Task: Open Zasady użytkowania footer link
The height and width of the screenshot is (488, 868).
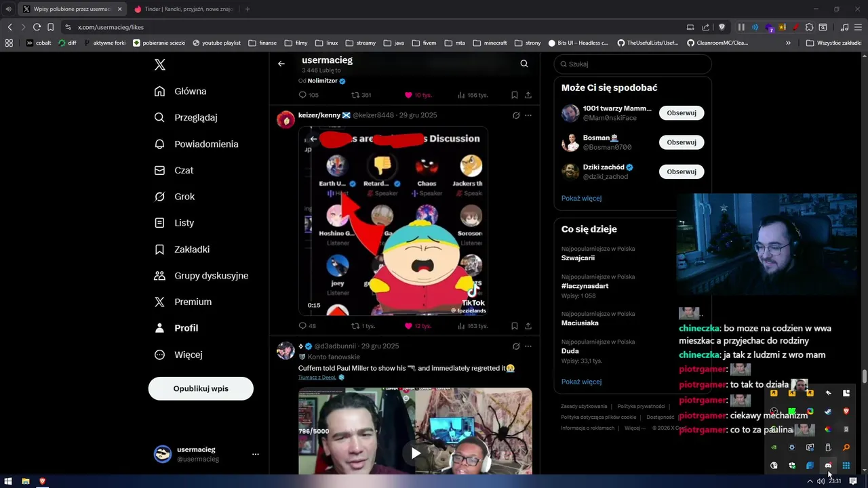Action: 584,407
